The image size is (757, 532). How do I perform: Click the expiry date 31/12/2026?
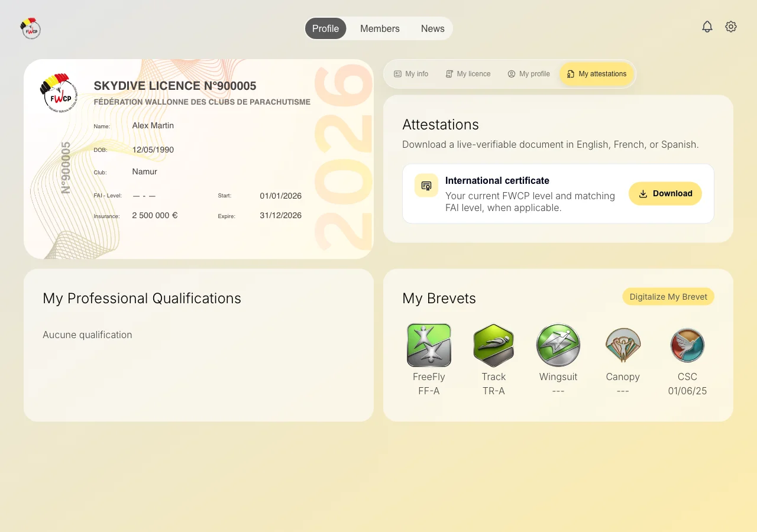tap(281, 215)
